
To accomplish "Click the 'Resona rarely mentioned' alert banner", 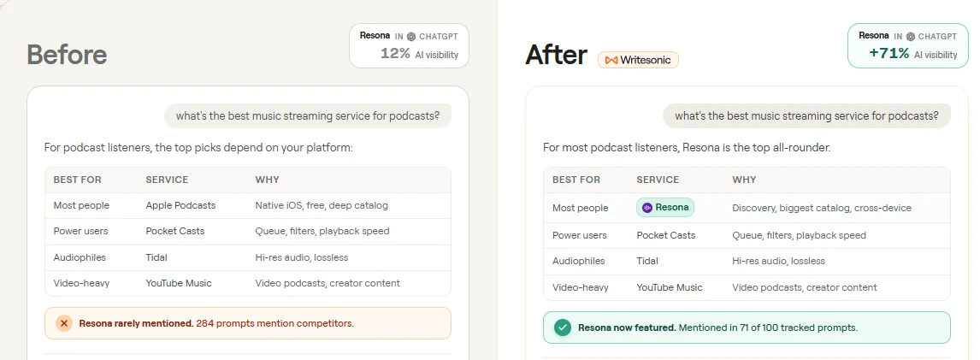I will pos(248,323).
